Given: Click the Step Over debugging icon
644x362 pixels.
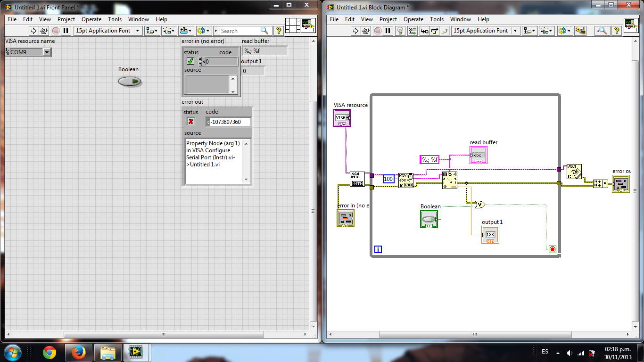Looking at the screenshot, I should pos(434,31).
